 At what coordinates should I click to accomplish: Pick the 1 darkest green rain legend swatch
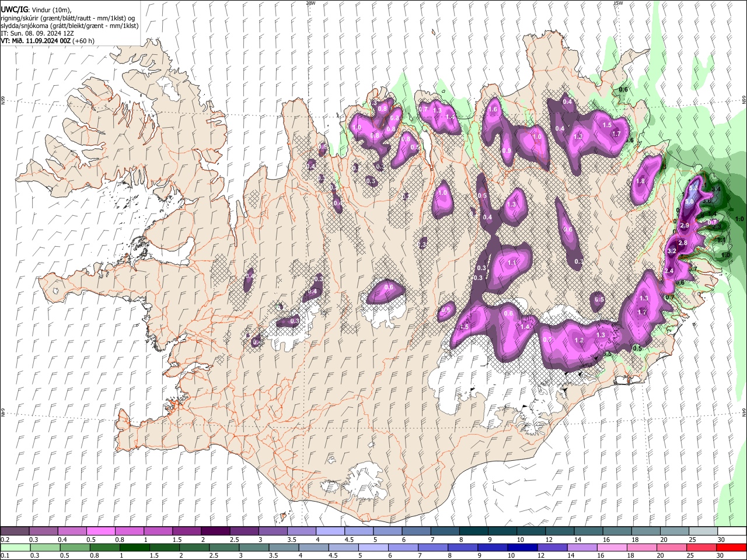click(134, 547)
